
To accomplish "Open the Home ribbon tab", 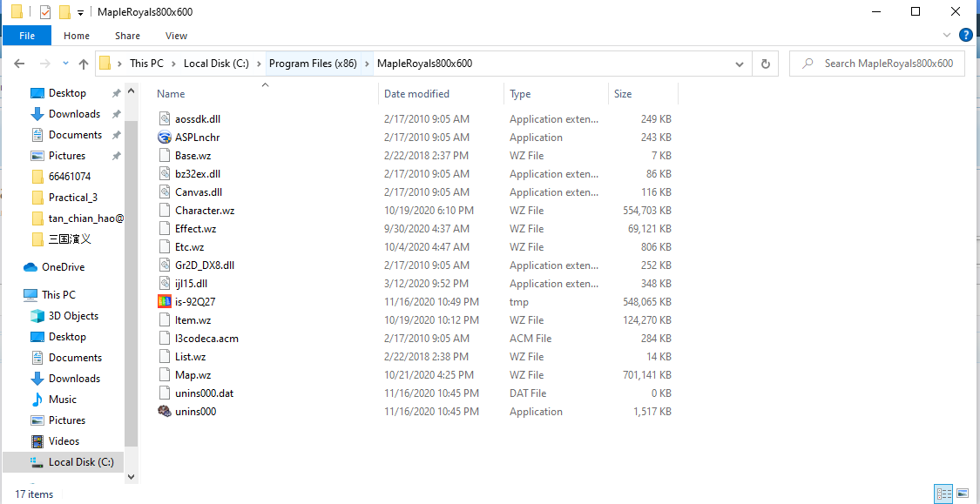I will point(77,36).
